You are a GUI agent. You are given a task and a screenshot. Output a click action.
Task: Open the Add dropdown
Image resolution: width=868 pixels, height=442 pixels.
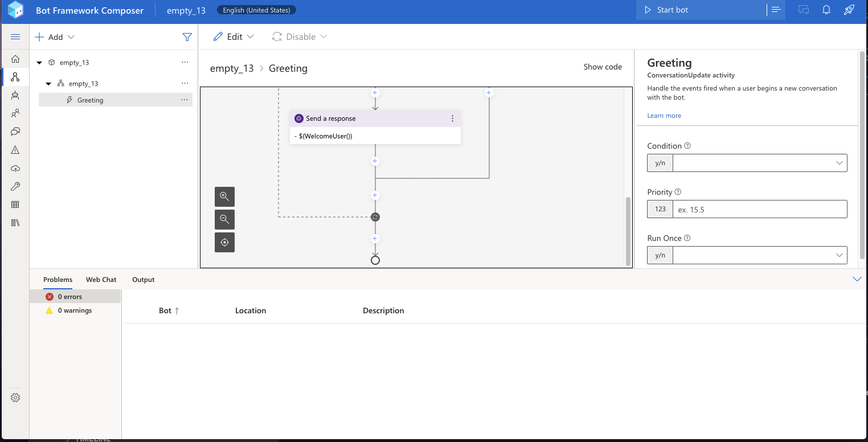pyautogui.click(x=55, y=37)
